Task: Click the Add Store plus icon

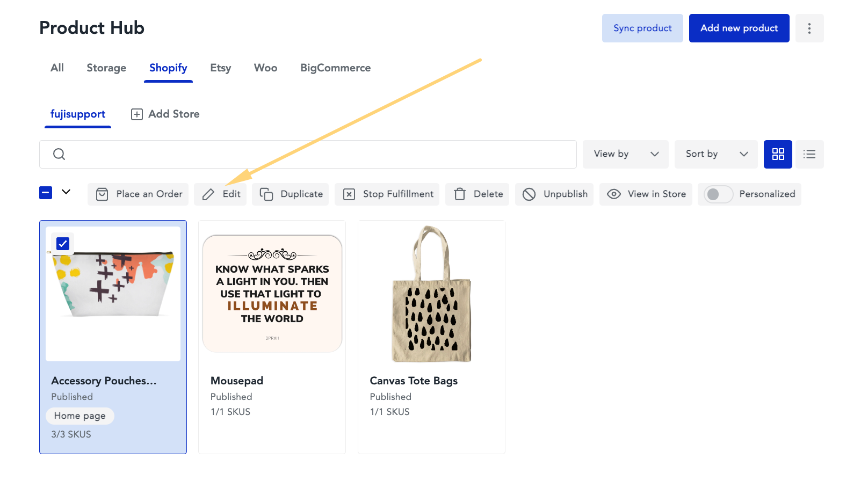Action: [137, 114]
